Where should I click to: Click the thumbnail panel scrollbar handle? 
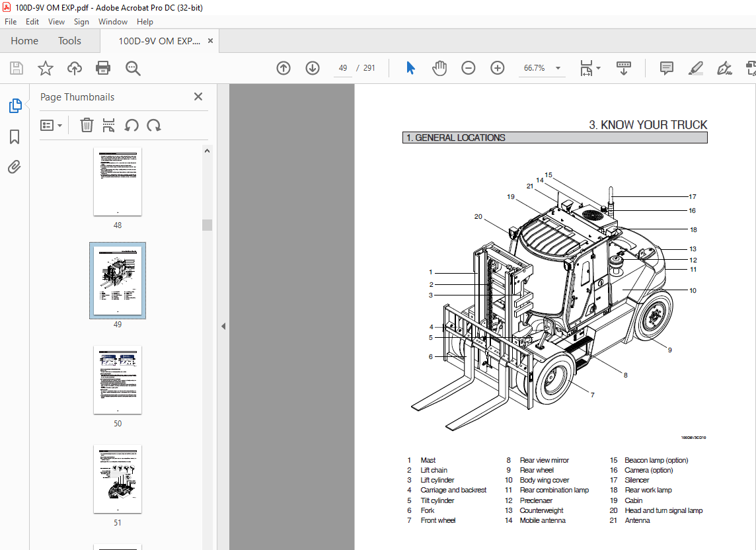tap(208, 225)
